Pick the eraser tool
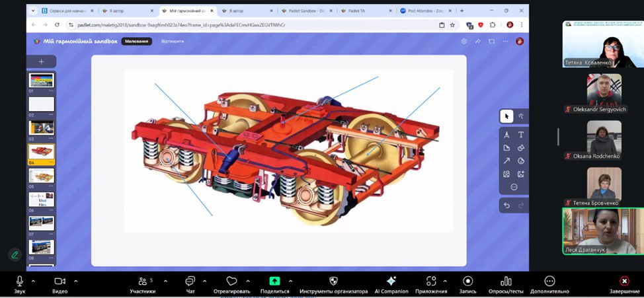 (521, 147)
